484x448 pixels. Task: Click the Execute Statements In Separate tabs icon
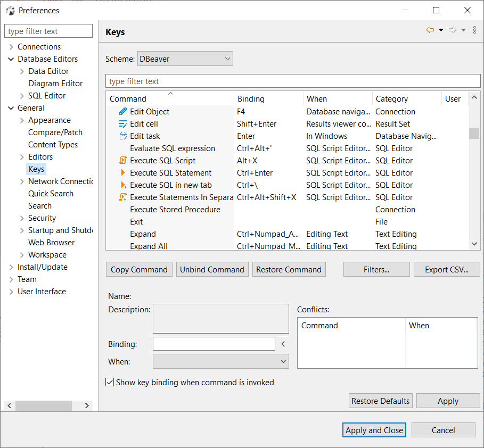[123, 197]
